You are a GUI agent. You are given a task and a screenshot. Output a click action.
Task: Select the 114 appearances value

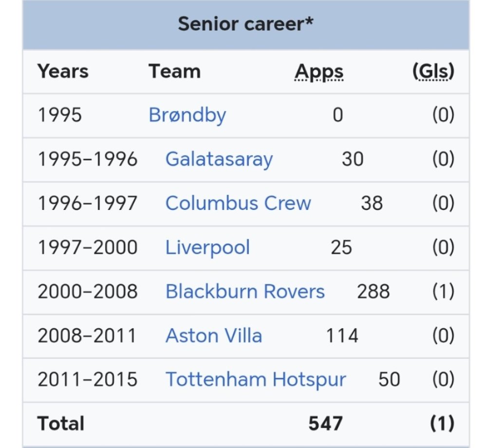tap(342, 336)
